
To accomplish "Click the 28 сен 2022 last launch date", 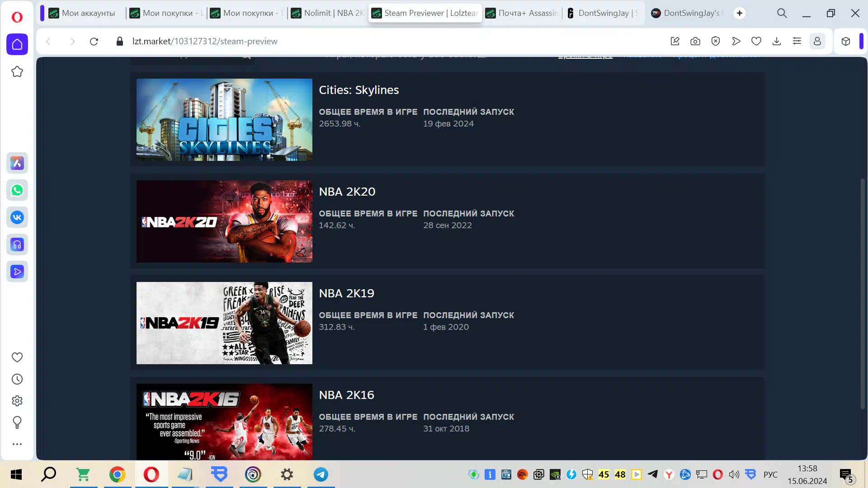I will click(x=448, y=225).
